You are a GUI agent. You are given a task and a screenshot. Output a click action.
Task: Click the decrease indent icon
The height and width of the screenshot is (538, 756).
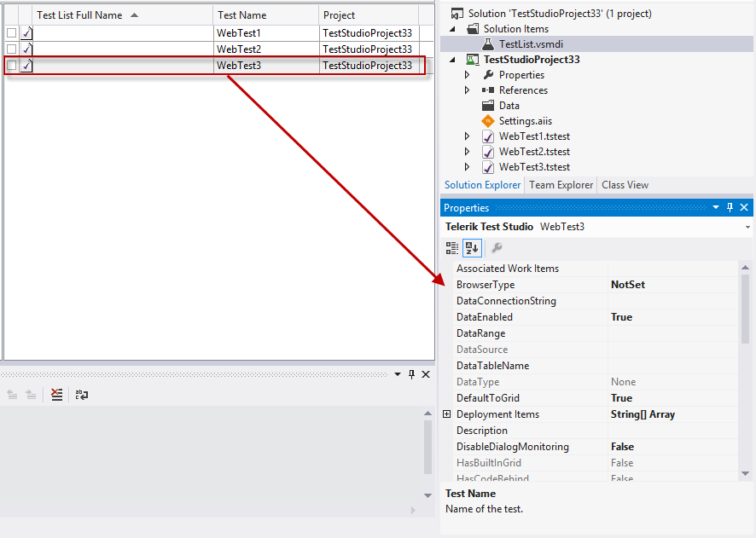(13, 395)
